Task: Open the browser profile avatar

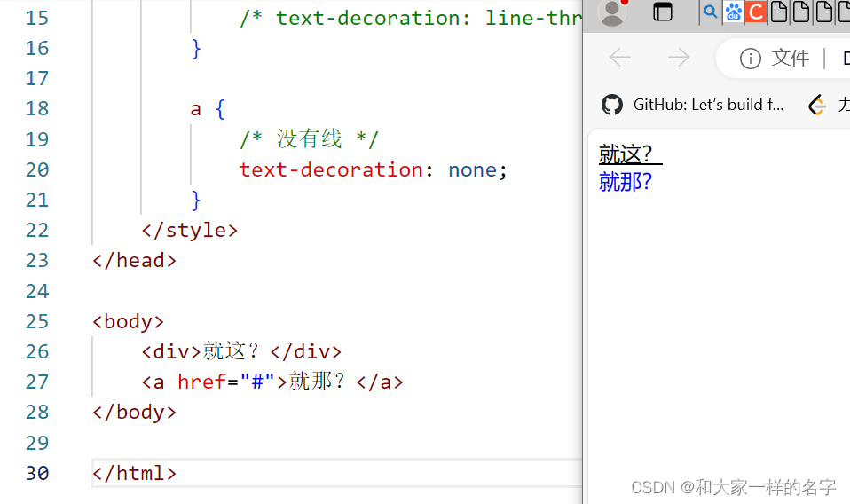Action: click(x=612, y=12)
